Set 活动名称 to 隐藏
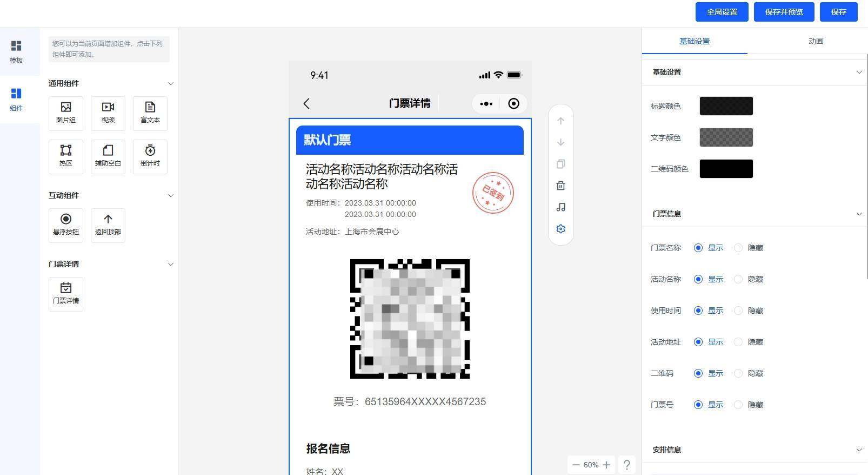 point(749,279)
